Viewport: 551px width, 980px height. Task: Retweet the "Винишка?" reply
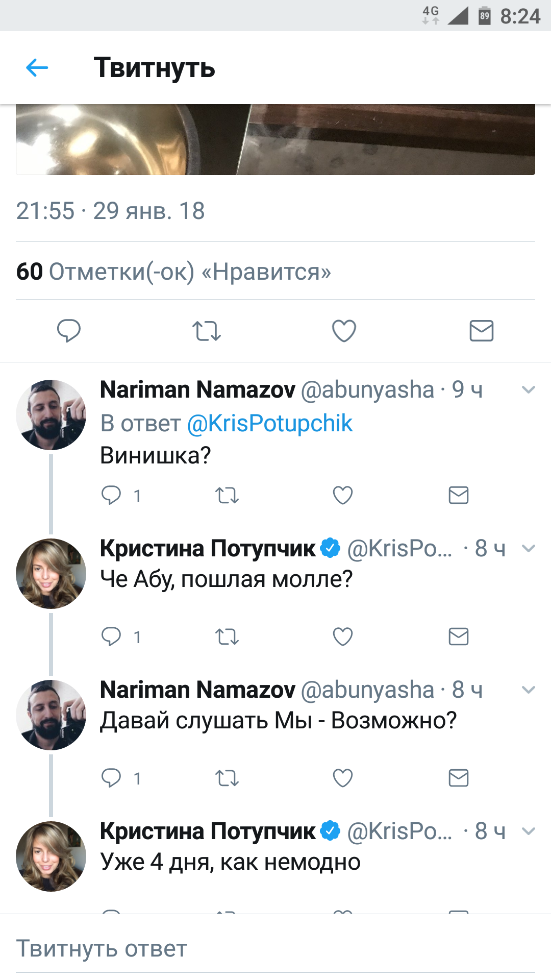[x=227, y=495]
